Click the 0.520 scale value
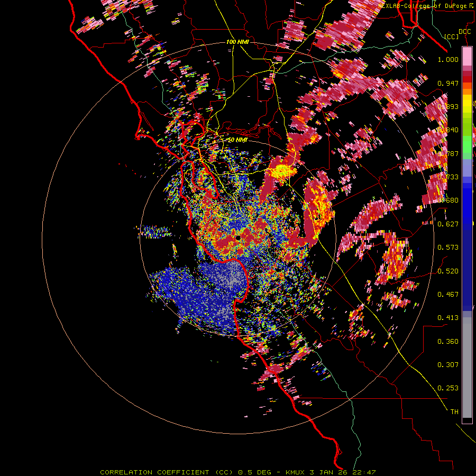The image size is (476, 476). click(x=448, y=271)
